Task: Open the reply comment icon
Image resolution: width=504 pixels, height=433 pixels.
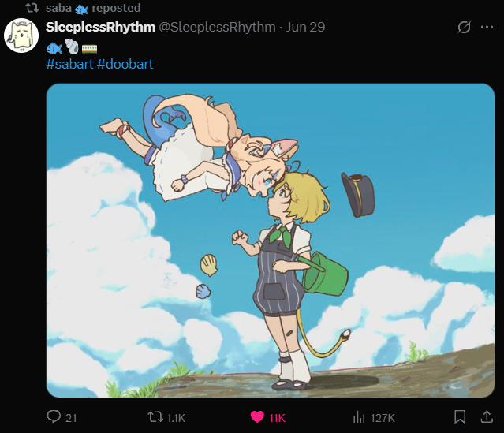Action: point(54,416)
